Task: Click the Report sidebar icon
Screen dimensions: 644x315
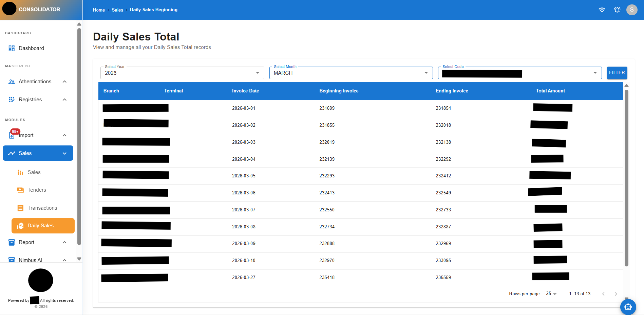Action: pos(12,242)
